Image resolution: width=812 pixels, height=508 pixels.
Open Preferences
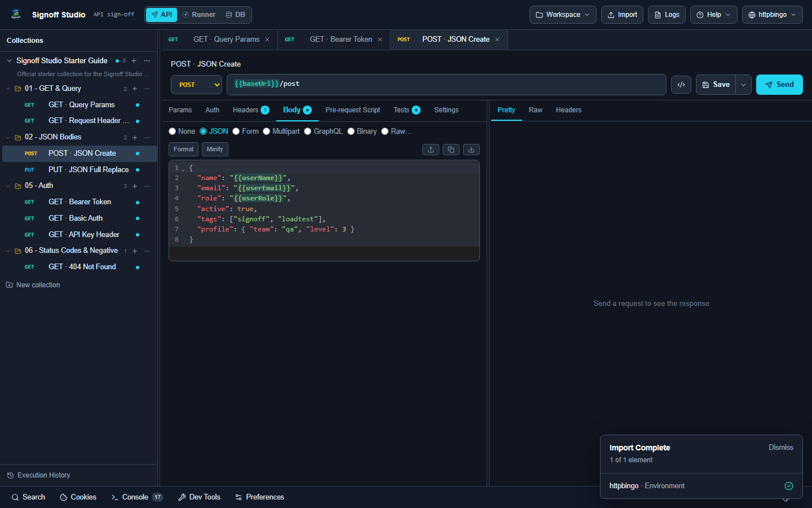(x=259, y=497)
